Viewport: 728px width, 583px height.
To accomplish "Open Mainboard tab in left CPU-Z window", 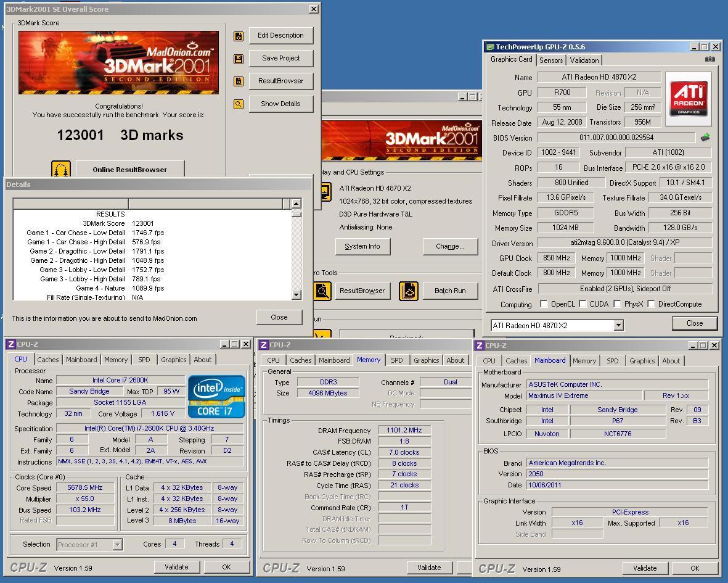I will [x=81, y=360].
